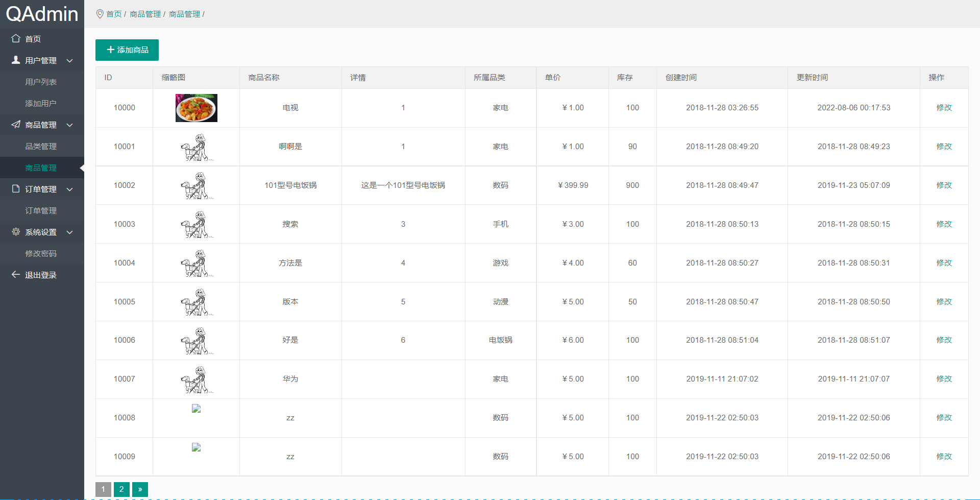Screen dimensions: 980x500
Task: Collapse the 商品管理 section chevron
Action: [70, 125]
